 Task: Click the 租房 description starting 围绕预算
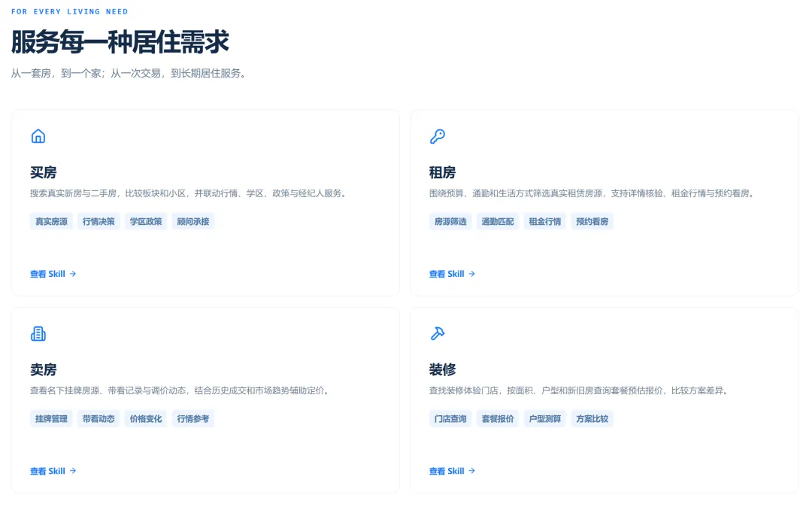point(592,193)
